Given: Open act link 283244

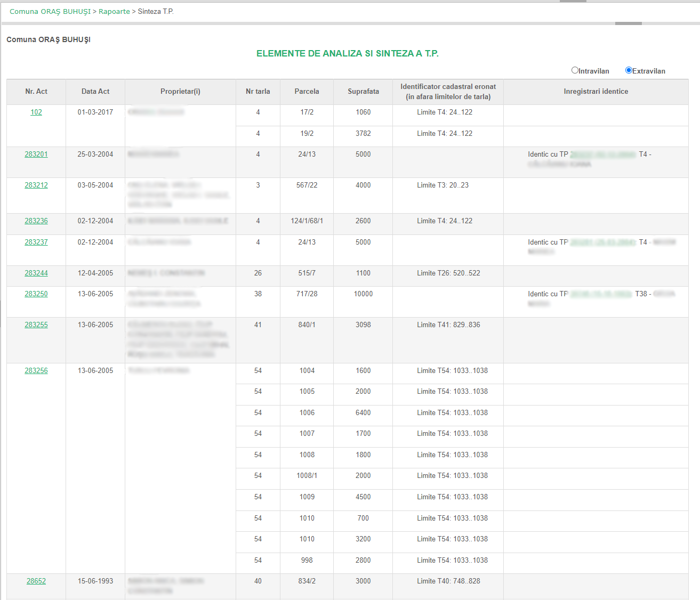Looking at the screenshot, I should 36,273.
